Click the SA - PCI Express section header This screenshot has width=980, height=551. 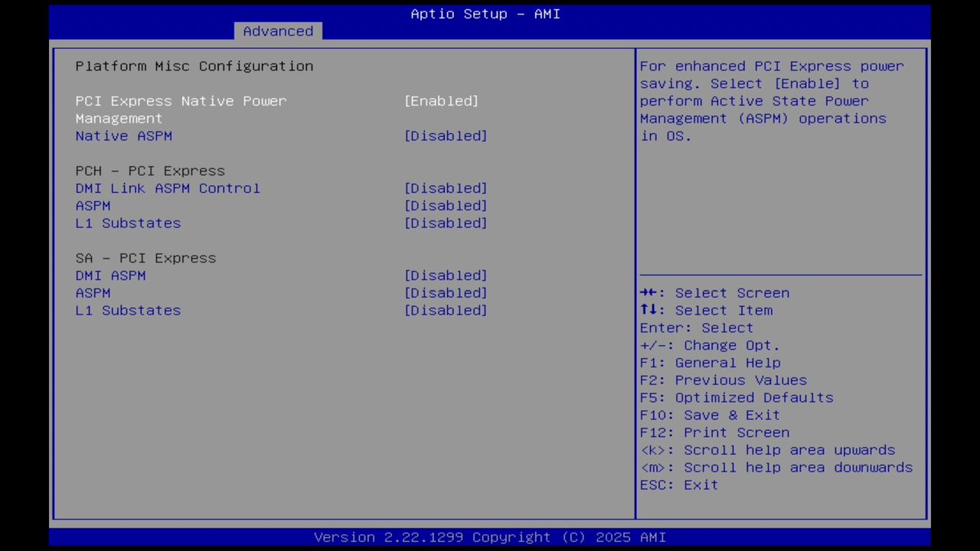[145, 258]
